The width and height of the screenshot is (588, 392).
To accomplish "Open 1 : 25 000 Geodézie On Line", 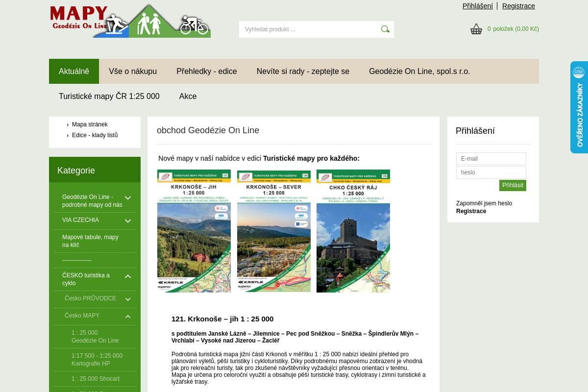I will tap(95, 337).
